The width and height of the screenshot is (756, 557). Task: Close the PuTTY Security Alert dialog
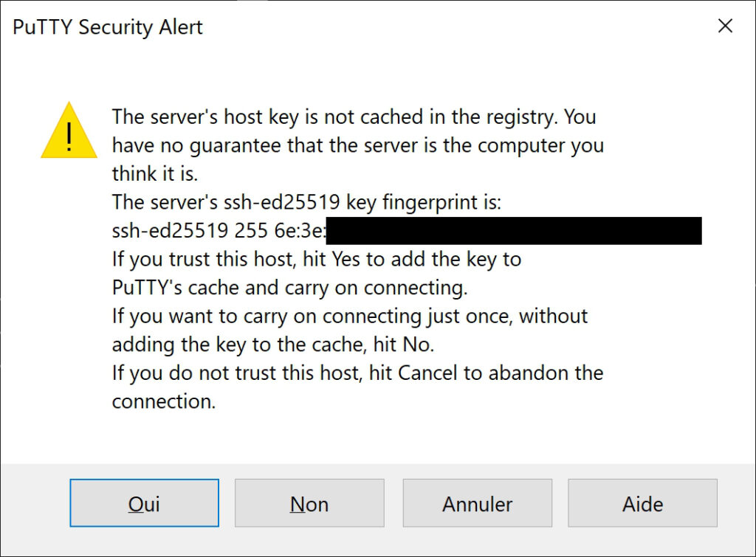pos(725,26)
